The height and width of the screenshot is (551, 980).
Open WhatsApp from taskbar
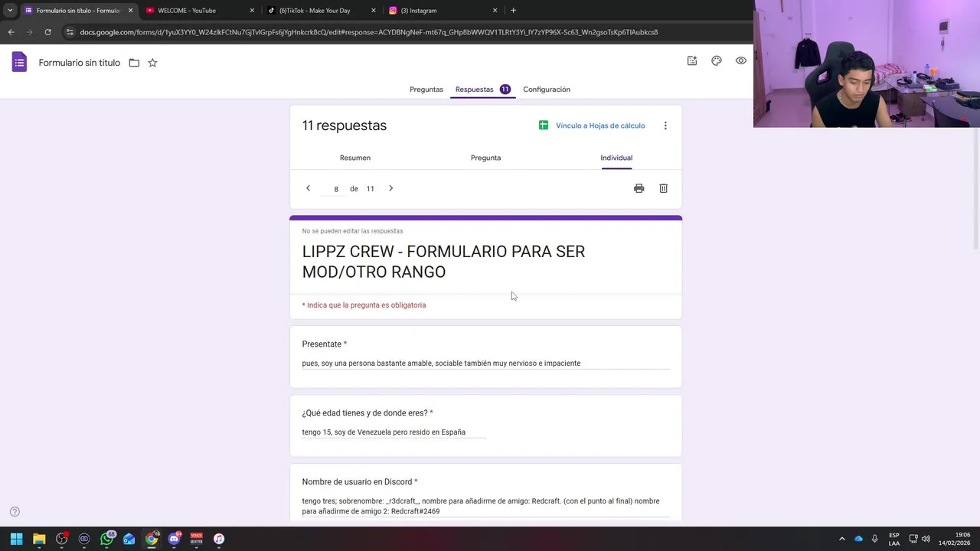(x=106, y=539)
